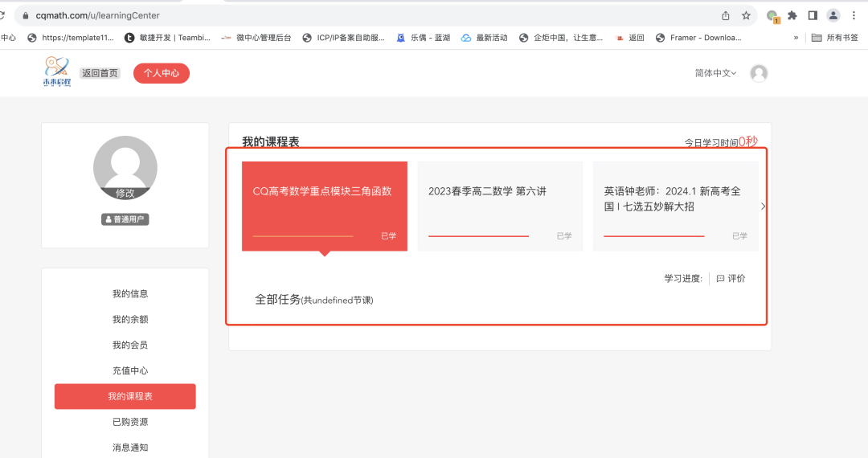Select the 英语钟老师 七选五妙解大招 course card
The width and height of the screenshot is (868, 458).
pyautogui.click(x=675, y=206)
